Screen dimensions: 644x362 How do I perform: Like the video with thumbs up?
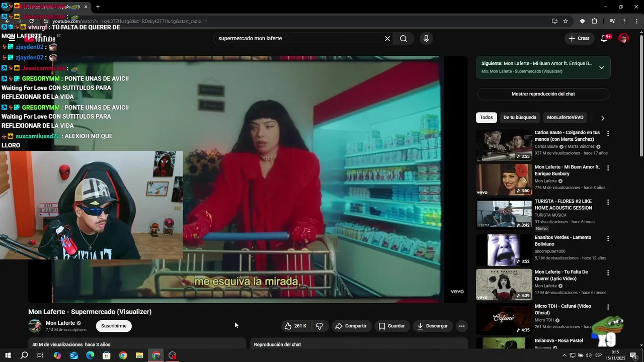[295, 326]
